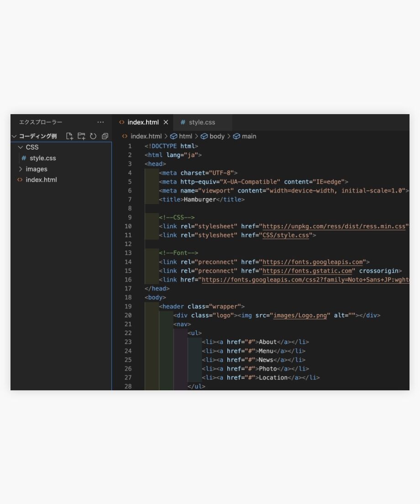Open the images/Logo.png src link

[300, 315]
